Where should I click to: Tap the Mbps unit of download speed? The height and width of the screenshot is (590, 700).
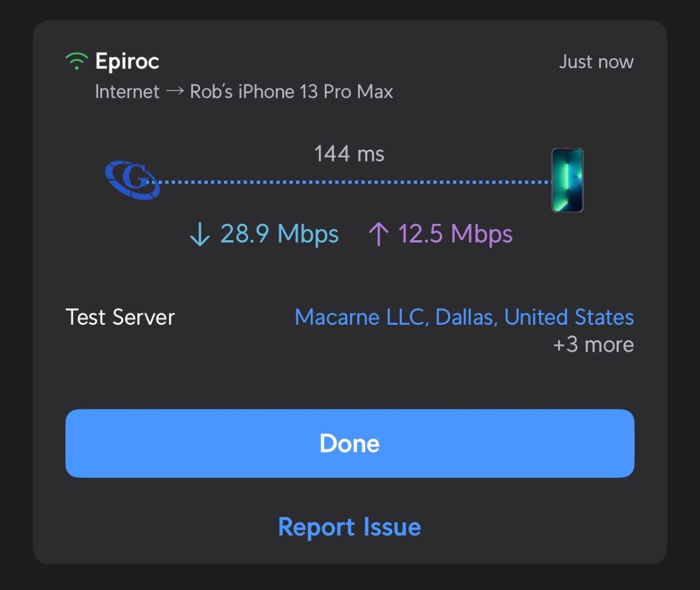click(x=308, y=235)
